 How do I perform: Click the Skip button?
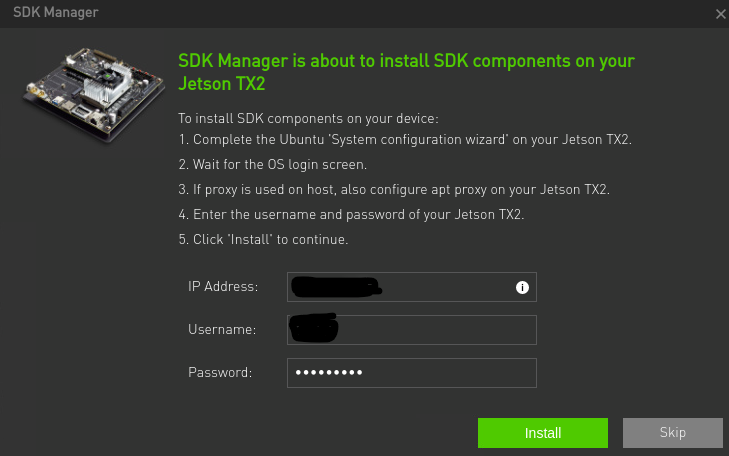pyautogui.click(x=672, y=433)
